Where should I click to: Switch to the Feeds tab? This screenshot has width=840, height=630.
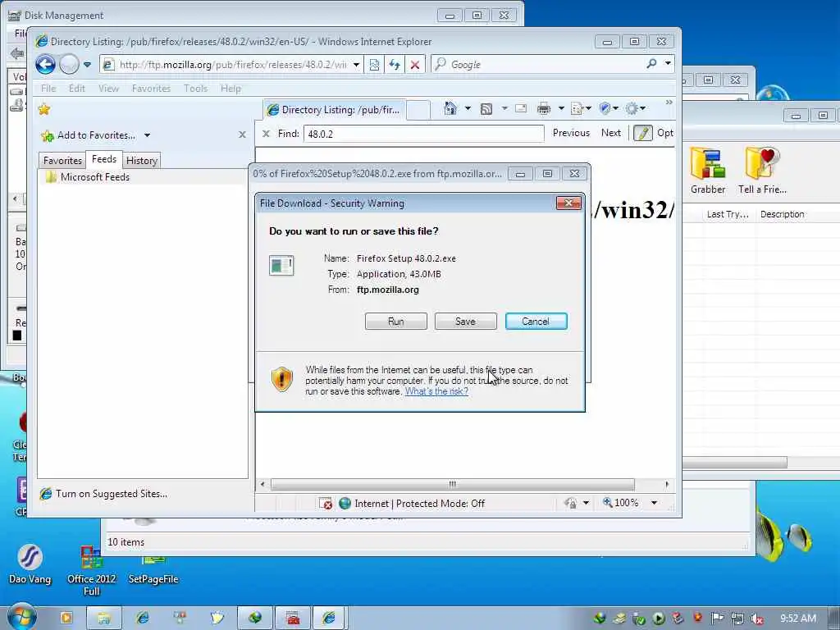pyautogui.click(x=104, y=159)
